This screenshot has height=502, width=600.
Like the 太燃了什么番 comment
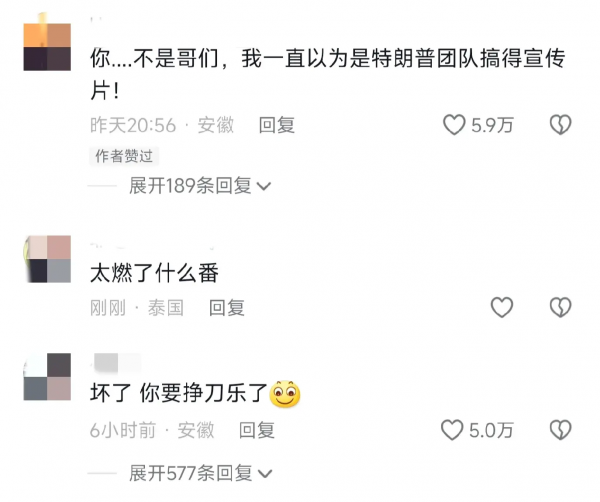click(x=502, y=307)
